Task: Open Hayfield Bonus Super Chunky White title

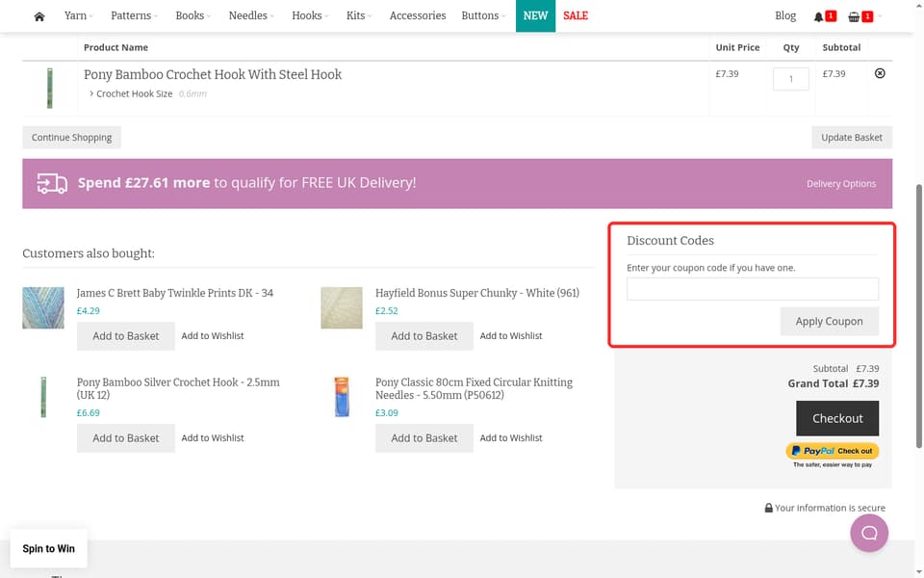Action: pos(477,293)
